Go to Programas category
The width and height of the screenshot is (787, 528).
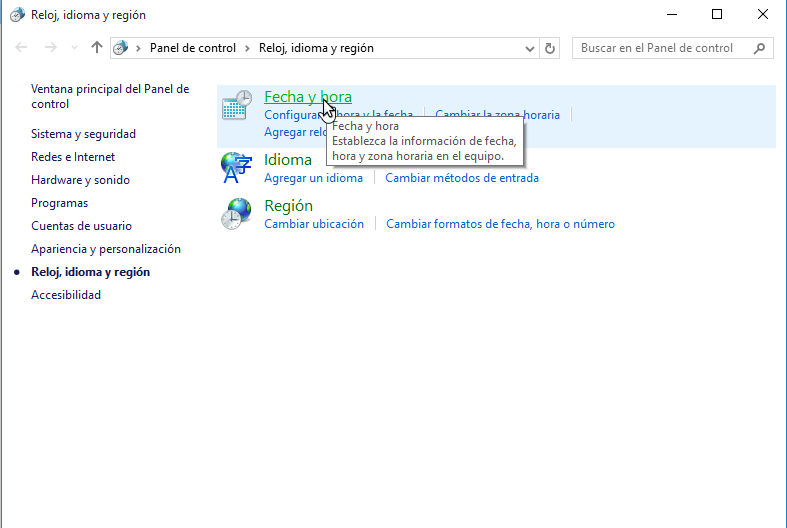59,203
